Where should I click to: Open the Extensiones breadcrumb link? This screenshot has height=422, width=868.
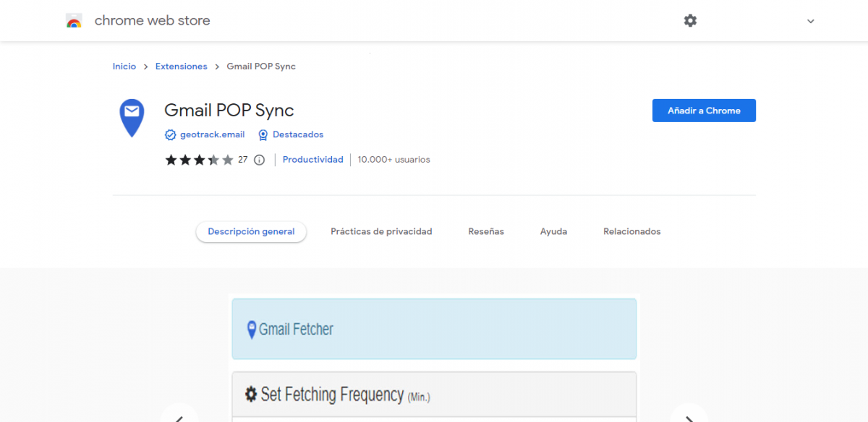click(181, 66)
